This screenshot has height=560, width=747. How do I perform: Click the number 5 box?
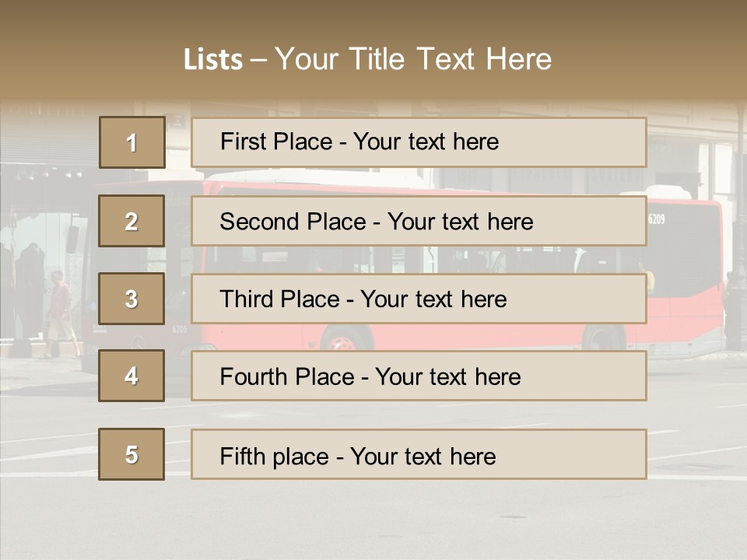point(132,454)
